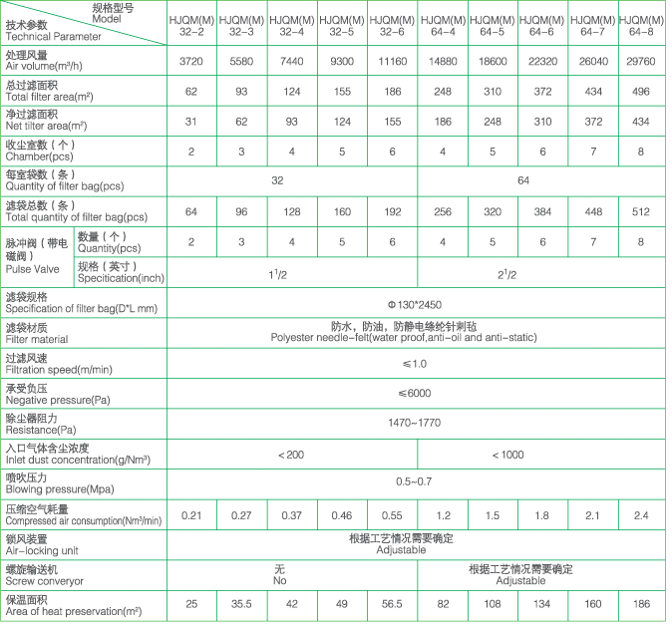This screenshot has width=672, height=627.
Task: Click the HJQM(M) 64-8 model header
Action: [641, 26]
